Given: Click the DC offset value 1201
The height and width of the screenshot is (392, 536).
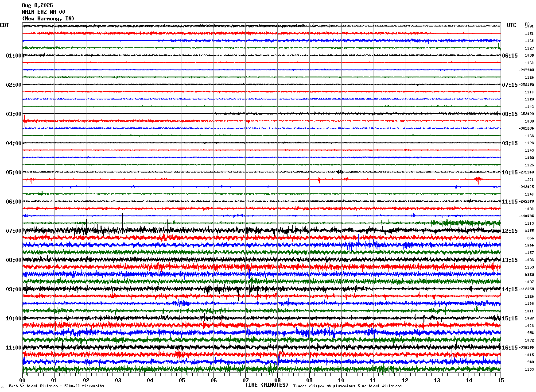Looking at the screenshot, I should point(529,180).
